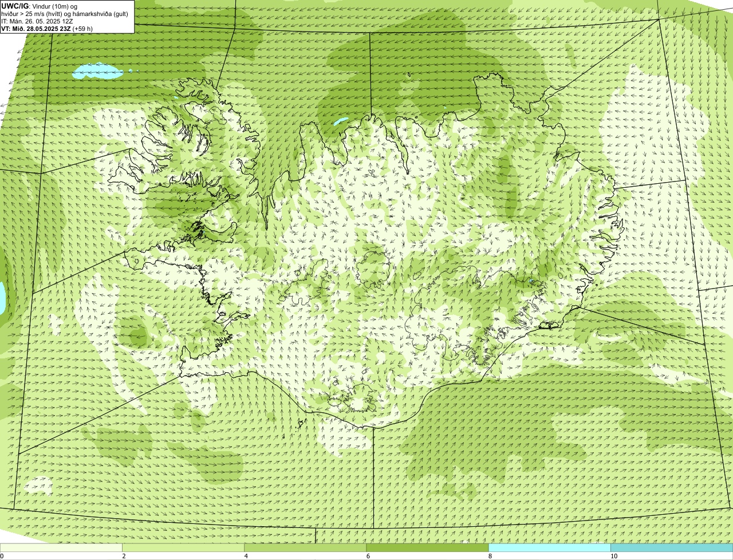This screenshot has height=560, width=733.
Task: Click the '10' label on the color scale
Action: 613,556
